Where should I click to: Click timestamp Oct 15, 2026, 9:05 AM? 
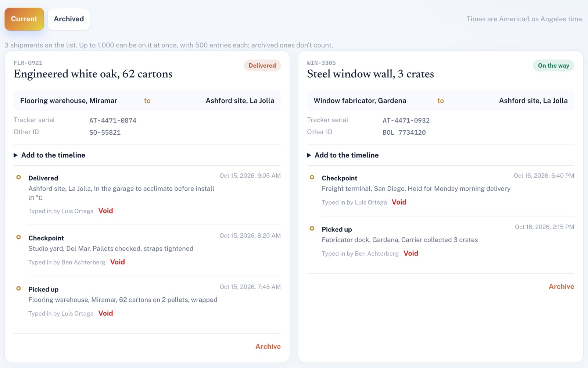pos(250,176)
